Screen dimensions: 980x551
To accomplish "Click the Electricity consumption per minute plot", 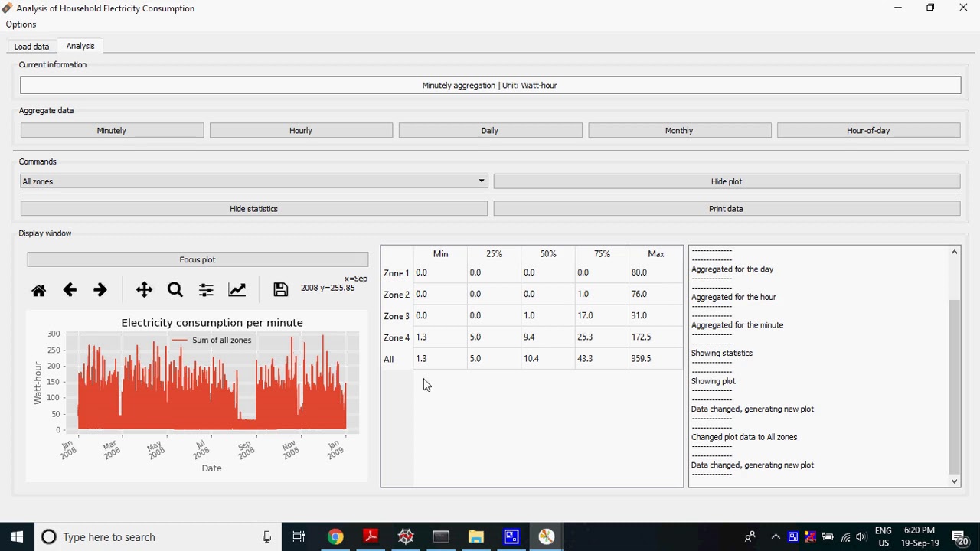I will coord(198,396).
